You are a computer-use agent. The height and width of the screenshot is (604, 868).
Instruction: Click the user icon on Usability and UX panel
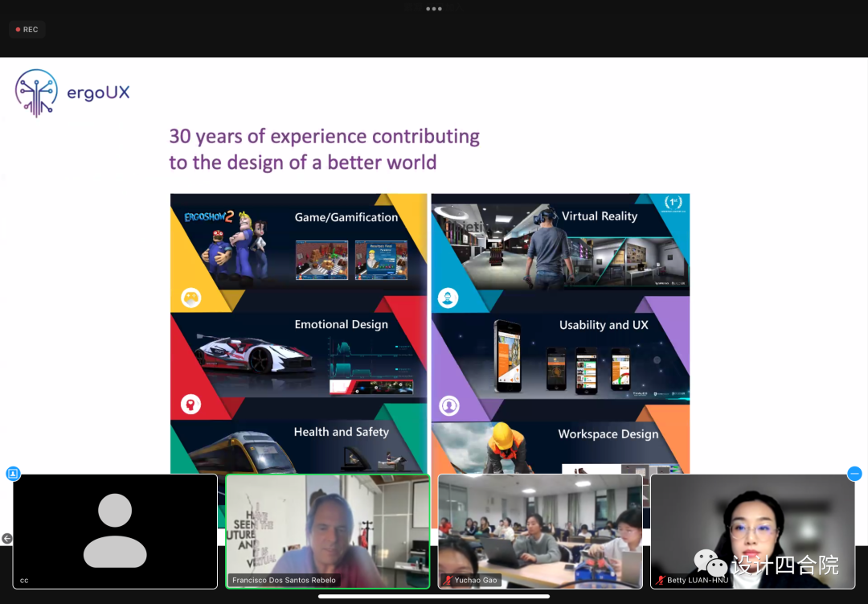(x=448, y=406)
